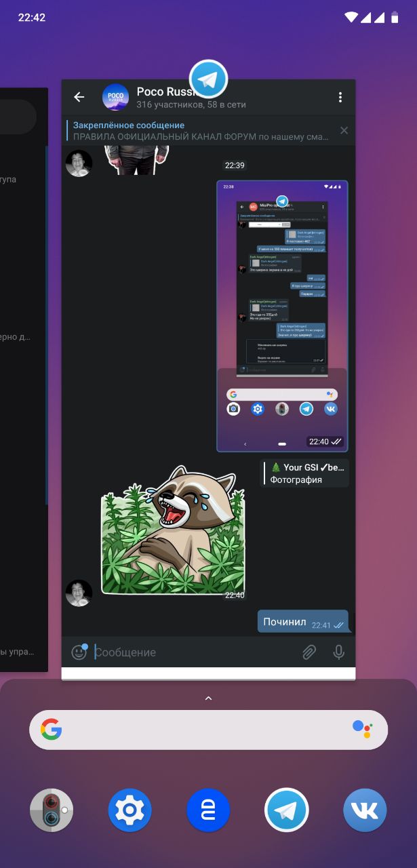417x868 pixels.
Task: Open the three-dot chat menu
Action: click(x=340, y=97)
